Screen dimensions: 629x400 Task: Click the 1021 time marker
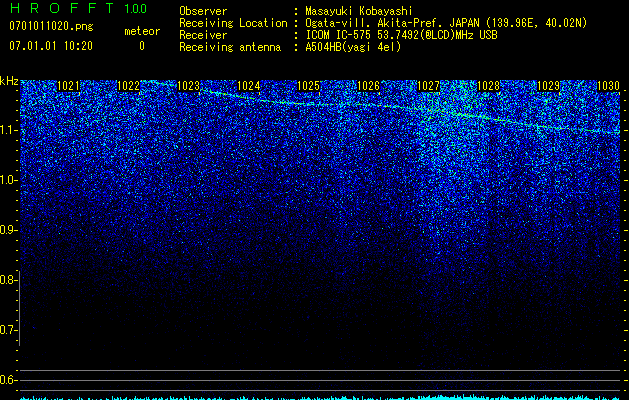pyautogui.click(x=69, y=85)
